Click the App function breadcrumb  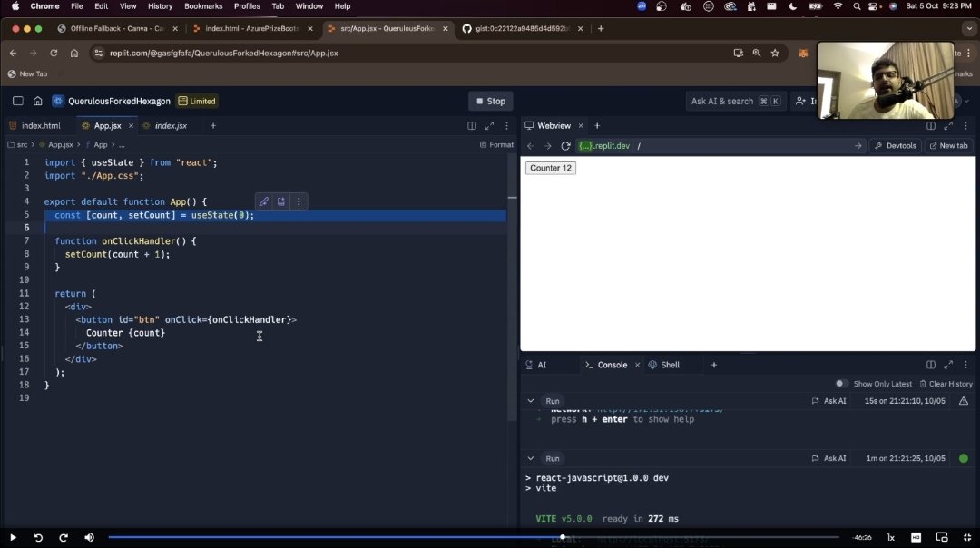pyautogui.click(x=96, y=144)
